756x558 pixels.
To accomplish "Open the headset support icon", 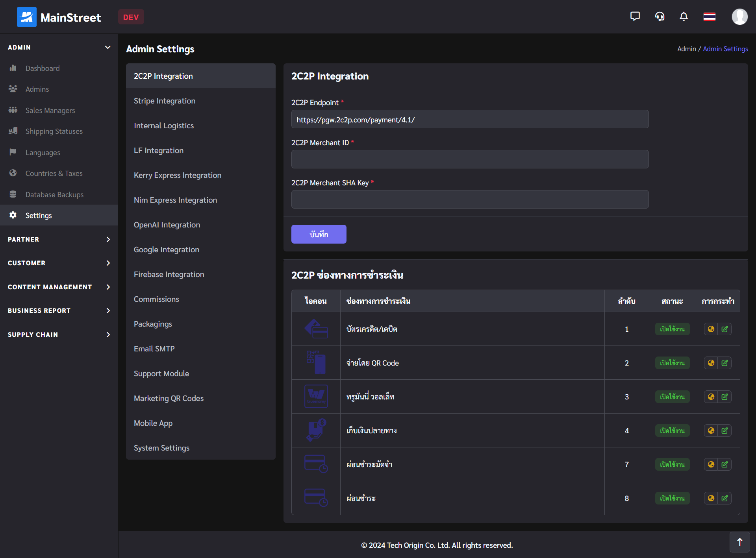I will (660, 17).
